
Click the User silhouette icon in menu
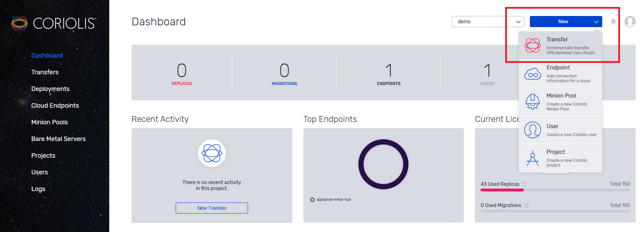click(533, 130)
